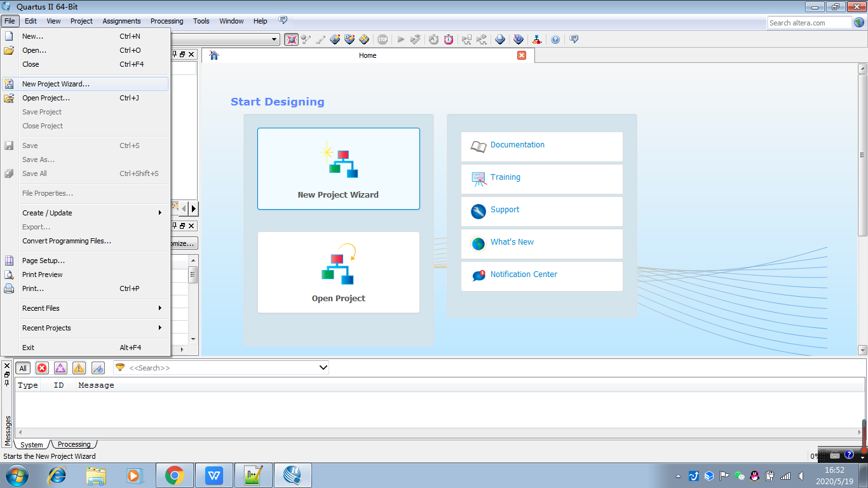Open the What's New link
The height and width of the screenshot is (488, 868).
512,242
